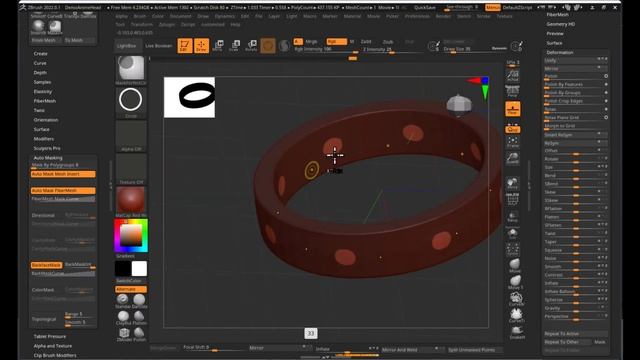This screenshot has width=640, height=360.
Task: Expand the FiberMesh brush section
Action: click(x=44, y=101)
